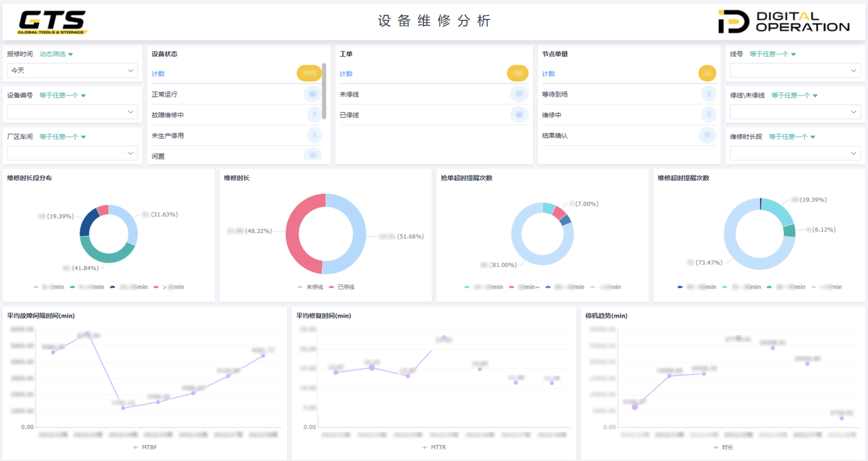Click the yellow count badge in 节点单量
Image resolution: width=868 pixels, height=461 pixels.
click(x=707, y=74)
